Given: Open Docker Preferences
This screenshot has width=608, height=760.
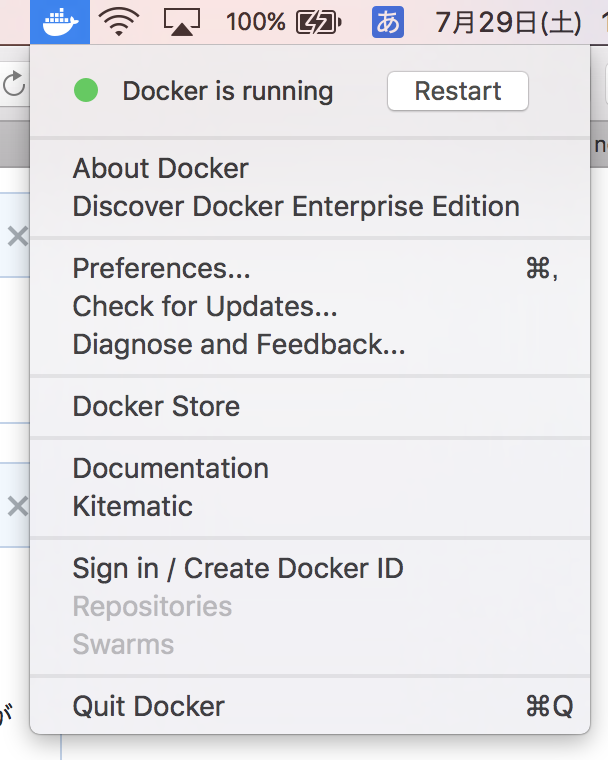Looking at the screenshot, I should (162, 268).
